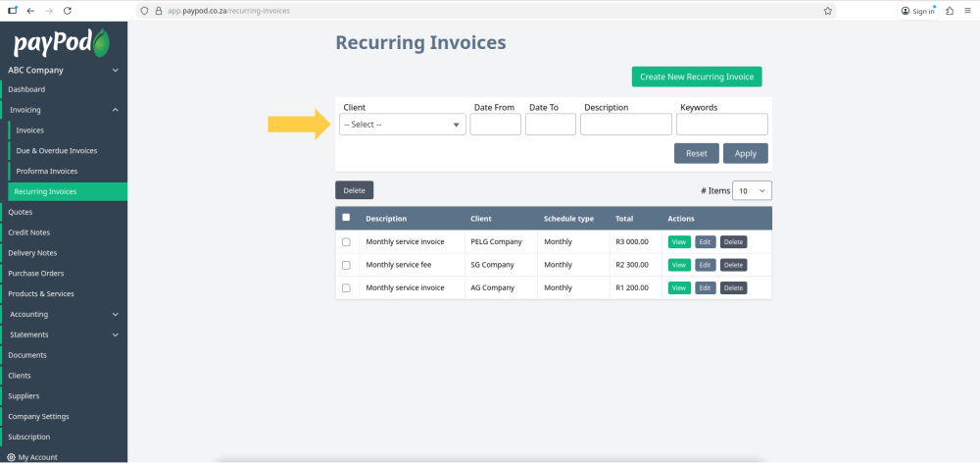
Task: Select Recurring Invoices sidebar item
Action: coord(68,191)
